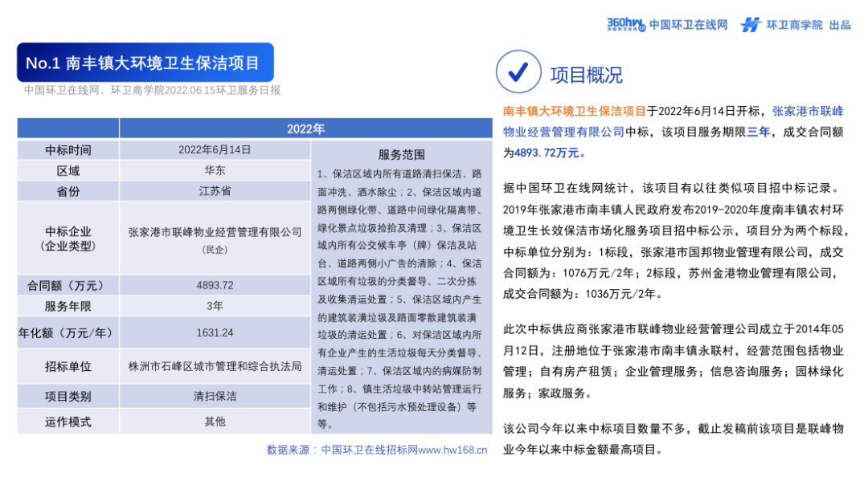Select the 合同额（万元） label
This screenshot has width=868, height=481.
coord(68,285)
